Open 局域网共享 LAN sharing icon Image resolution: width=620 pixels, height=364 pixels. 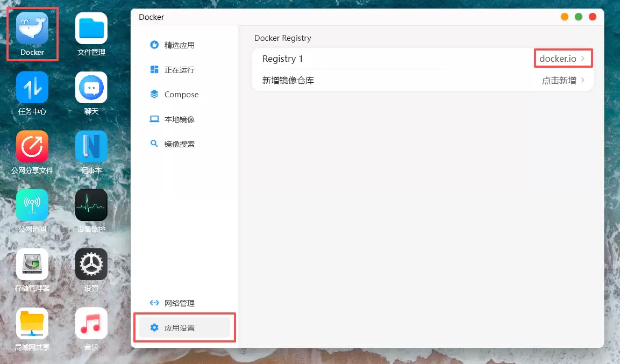pyautogui.click(x=32, y=323)
